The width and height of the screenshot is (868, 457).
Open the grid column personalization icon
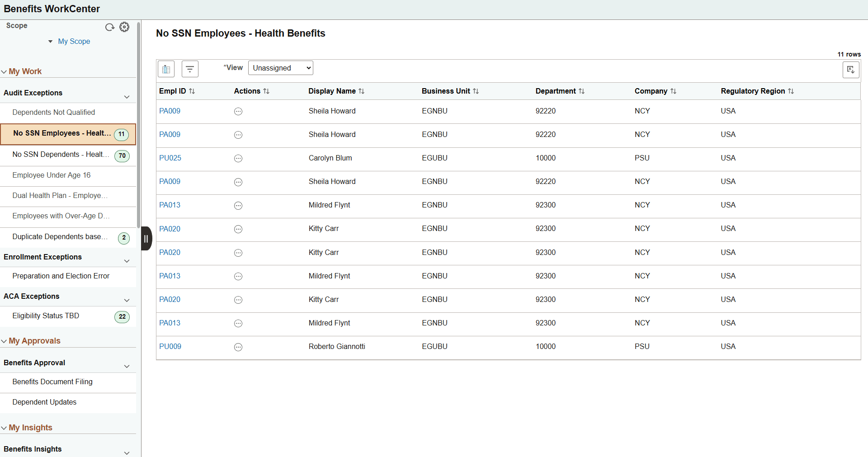[x=166, y=69]
